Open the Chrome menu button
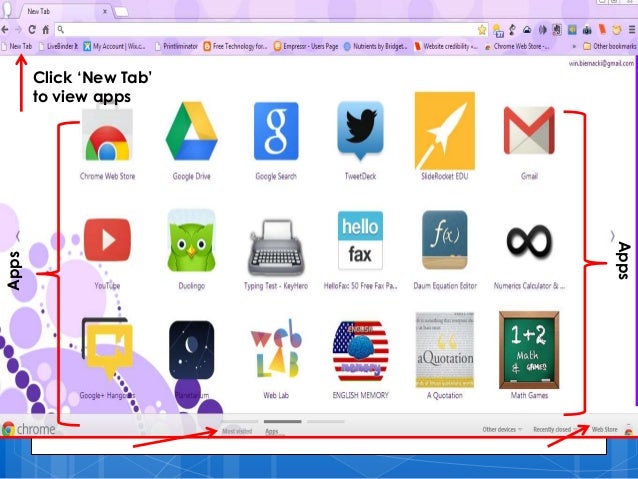 click(x=632, y=30)
